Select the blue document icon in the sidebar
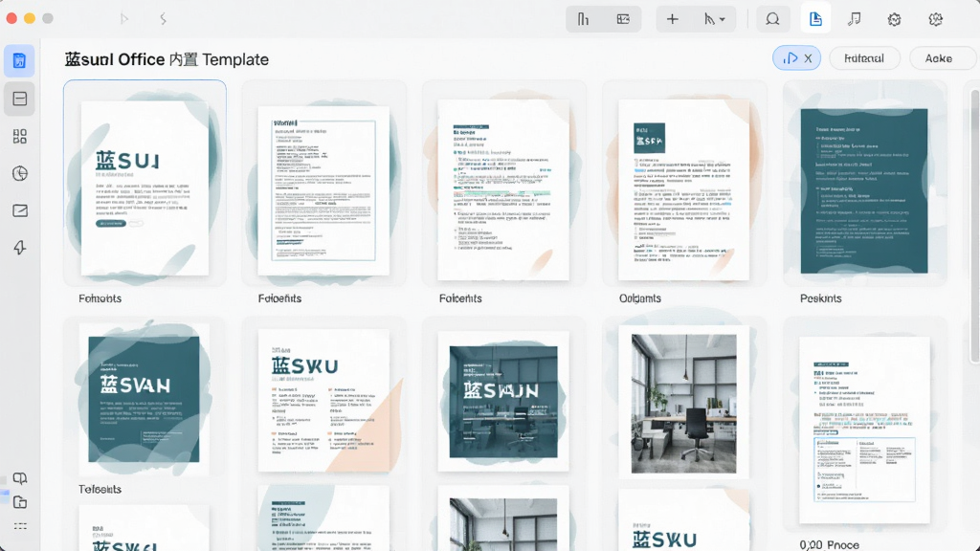980x551 pixels. coord(19,60)
